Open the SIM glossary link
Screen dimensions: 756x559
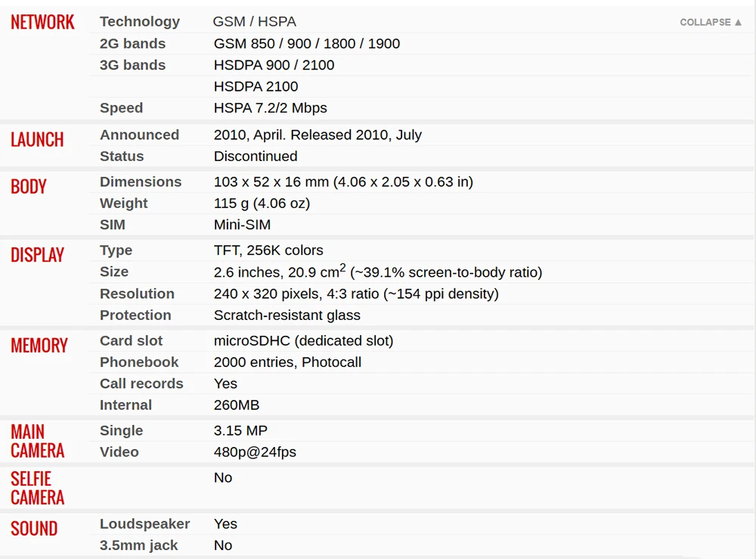[x=113, y=225]
